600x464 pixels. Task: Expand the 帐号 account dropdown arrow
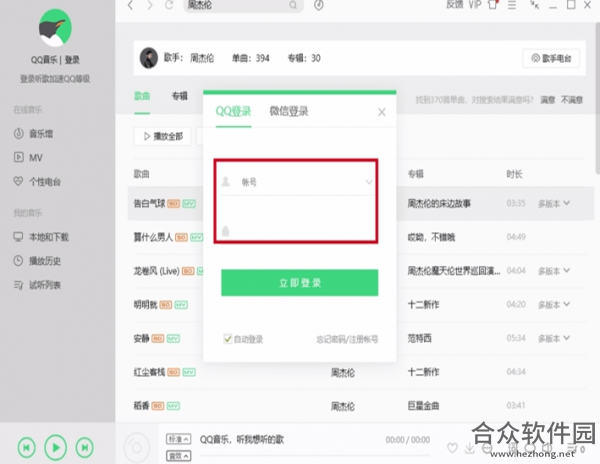point(368,182)
